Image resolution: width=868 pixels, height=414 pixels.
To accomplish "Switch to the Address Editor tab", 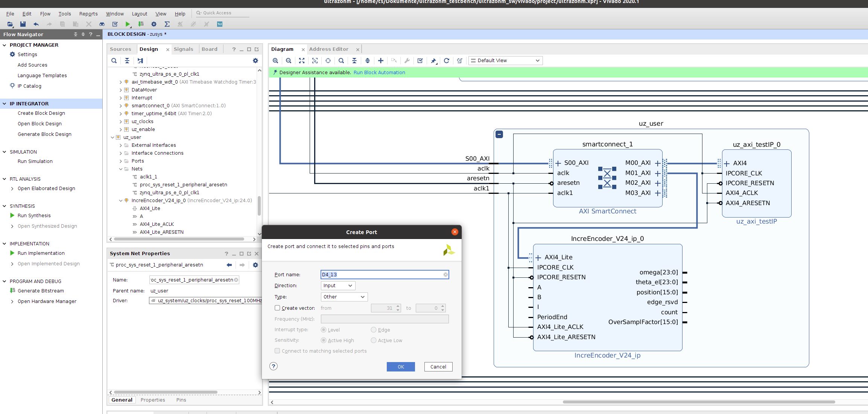I will tap(328, 49).
